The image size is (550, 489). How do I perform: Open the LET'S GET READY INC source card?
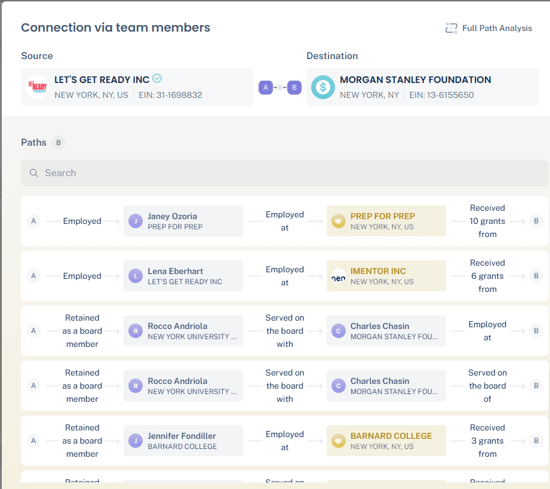point(137,87)
